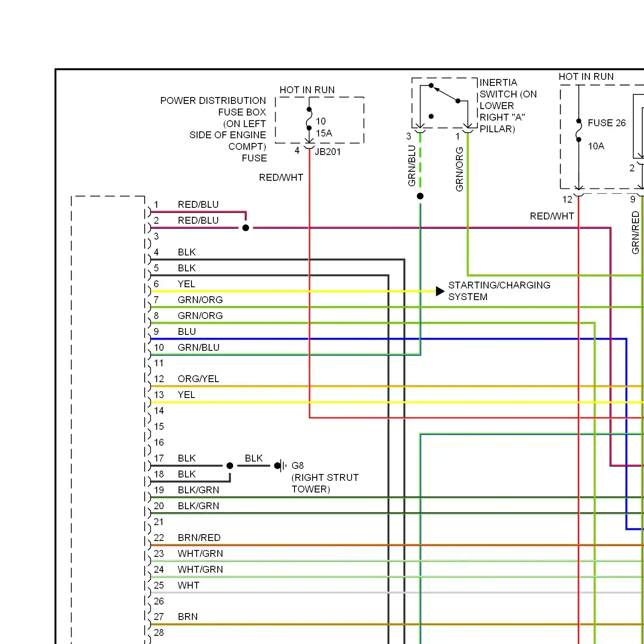Viewport: 644px width, 644px height.
Task: Click pin 6 'YEL' label
Action: (x=186, y=284)
